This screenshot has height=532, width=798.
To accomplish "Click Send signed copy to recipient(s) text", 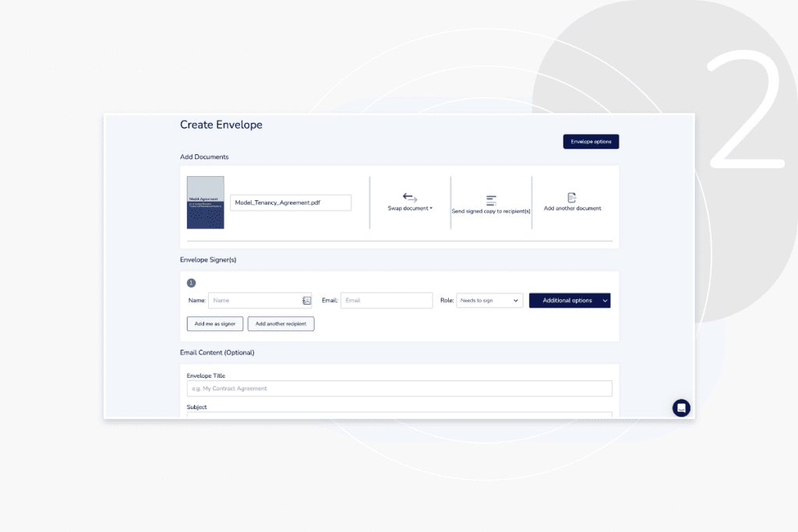I will (x=491, y=211).
